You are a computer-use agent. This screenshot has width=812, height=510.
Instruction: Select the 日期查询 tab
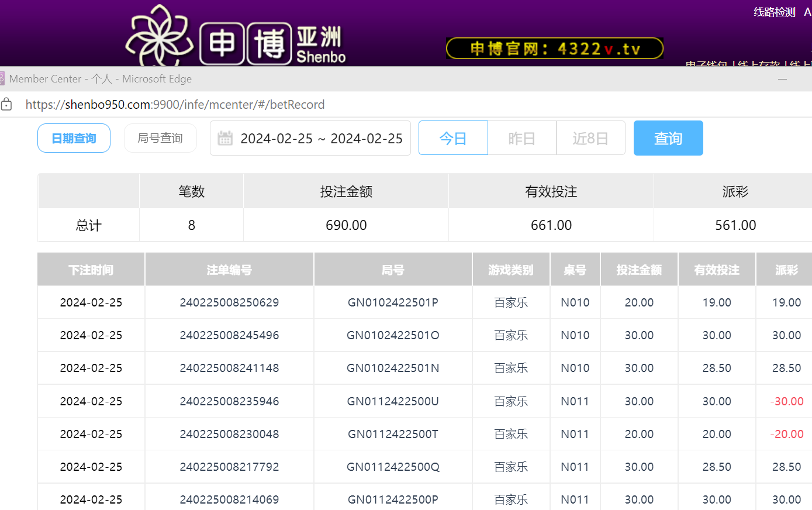[x=74, y=139]
